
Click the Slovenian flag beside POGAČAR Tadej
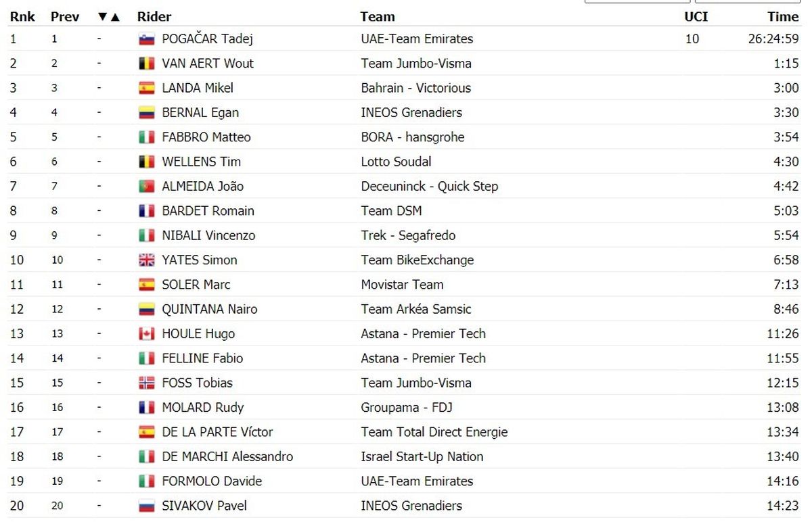[x=146, y=39]
